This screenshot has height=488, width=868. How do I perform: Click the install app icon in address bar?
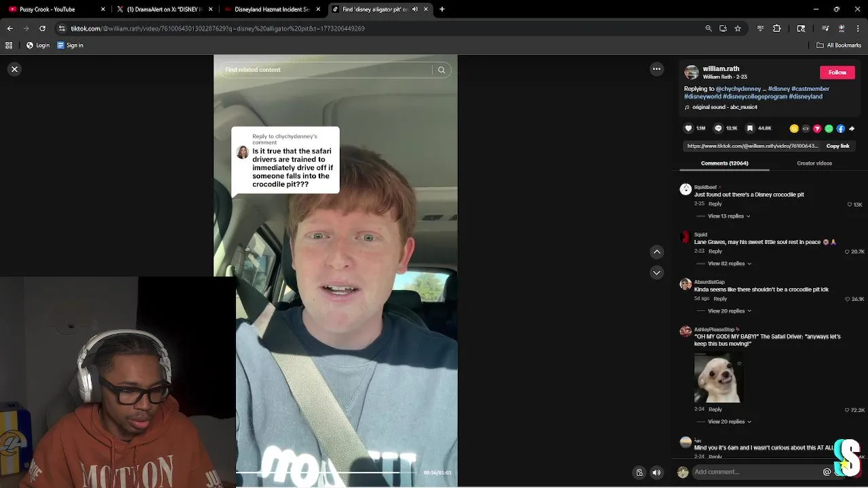point(723,28)
